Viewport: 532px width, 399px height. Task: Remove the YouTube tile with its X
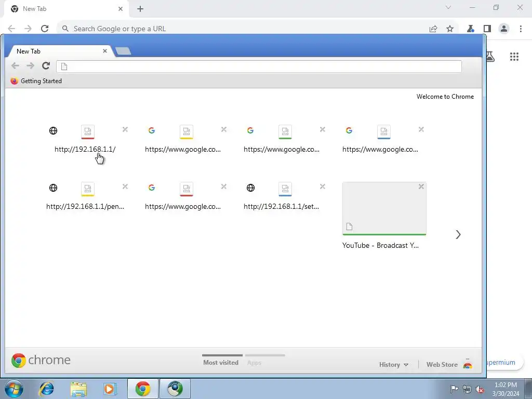421,187
